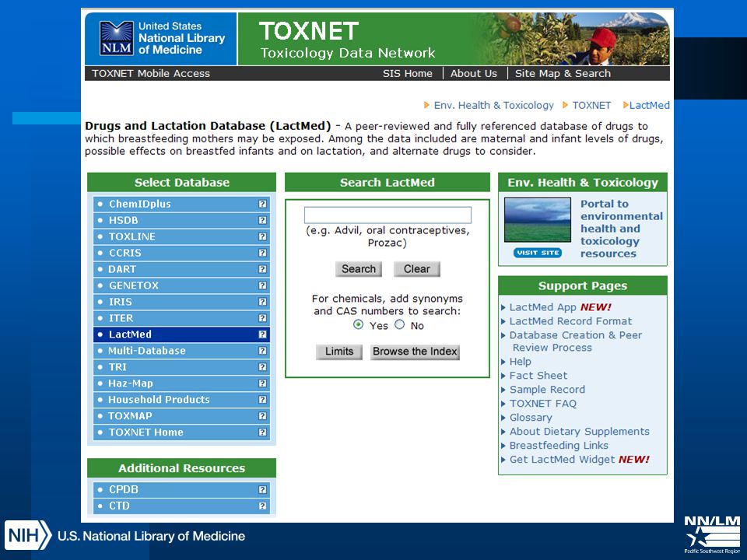Focus the LactMed search text field
This screenshot has width=747, height=560.
[x=388, y=215]
